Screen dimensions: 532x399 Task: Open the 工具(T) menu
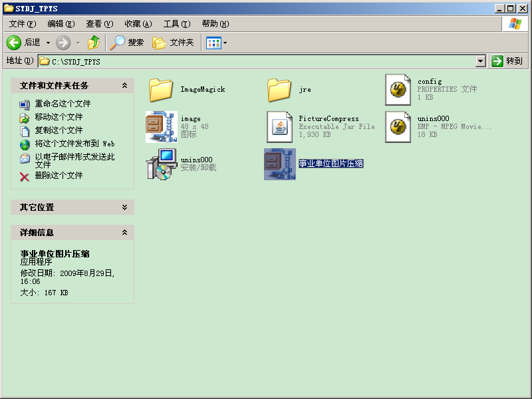coord(177,24)
